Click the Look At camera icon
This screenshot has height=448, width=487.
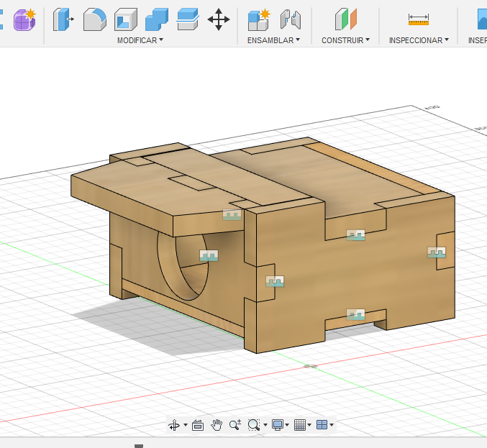[198, 425]
